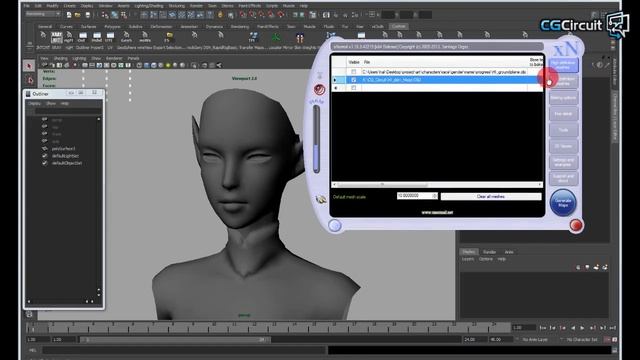This screenshot has height=360, width=640.
Task: Click the vertical slider on xNormal left edge
Action: [x=317, y=139]
